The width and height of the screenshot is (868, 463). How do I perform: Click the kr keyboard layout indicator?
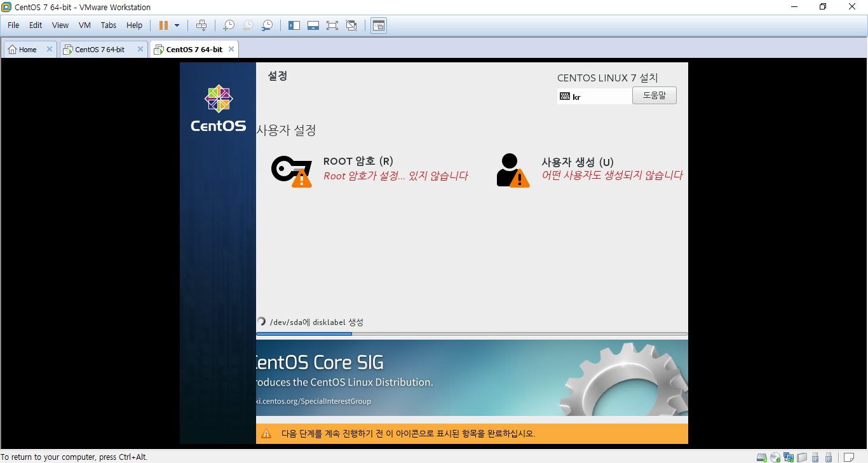[x=595, y=97]
